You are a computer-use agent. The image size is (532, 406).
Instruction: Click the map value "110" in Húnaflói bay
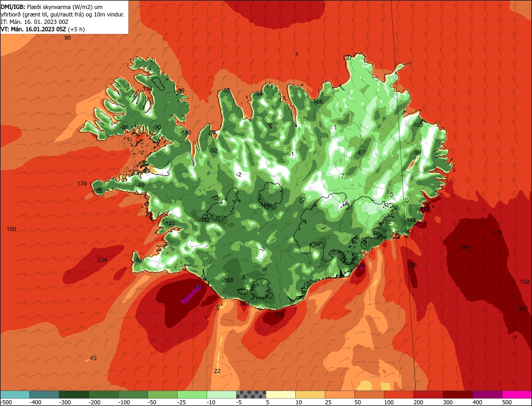[187, 132]
